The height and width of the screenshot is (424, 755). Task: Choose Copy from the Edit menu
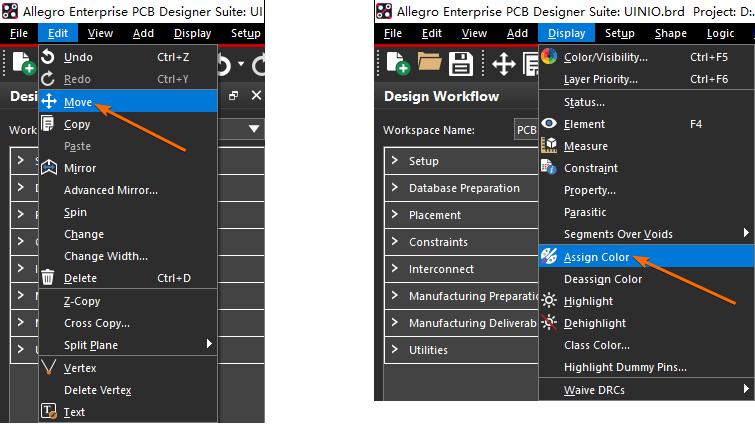[x=77, y=124]
